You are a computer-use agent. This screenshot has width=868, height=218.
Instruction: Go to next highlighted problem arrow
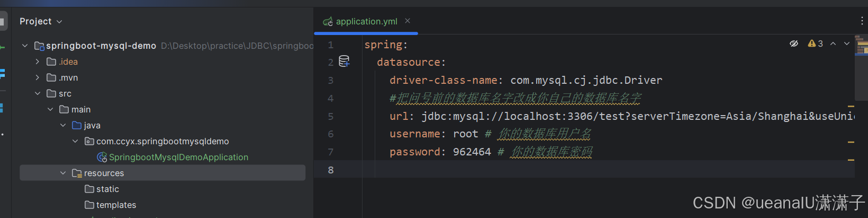[847, 43]
